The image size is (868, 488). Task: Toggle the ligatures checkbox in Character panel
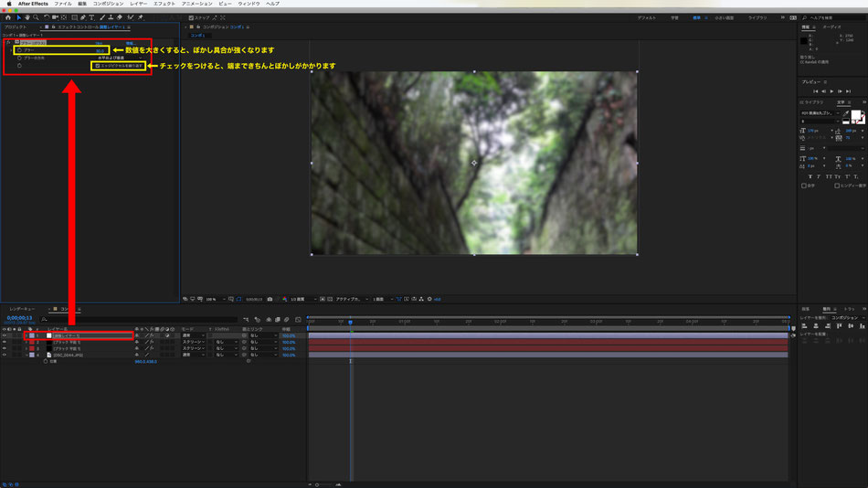(x=804, y=186)
